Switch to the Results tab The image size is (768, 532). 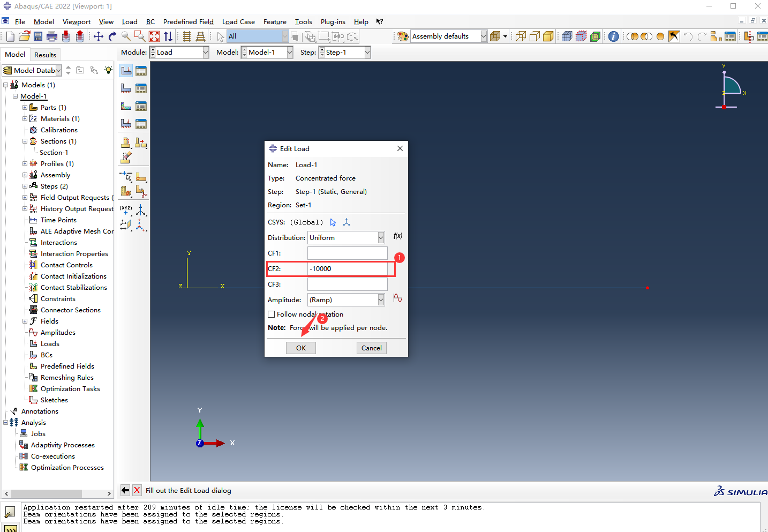45,55
